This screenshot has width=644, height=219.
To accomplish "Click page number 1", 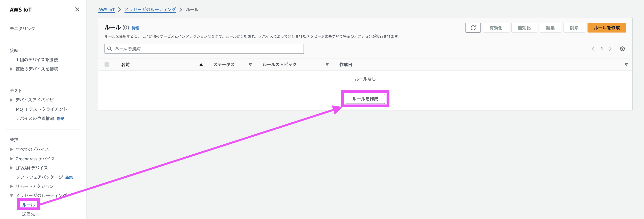I will click(602, 49).
